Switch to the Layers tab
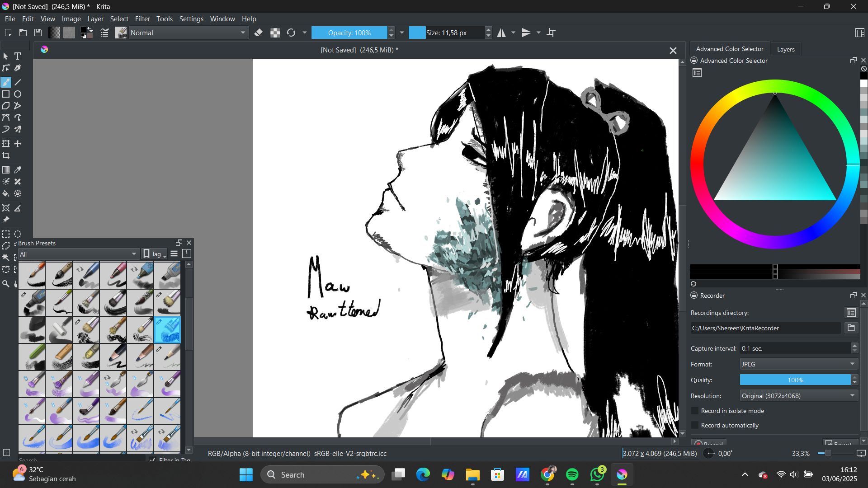Screen dimensions: 868x488 tap(786, 49)
